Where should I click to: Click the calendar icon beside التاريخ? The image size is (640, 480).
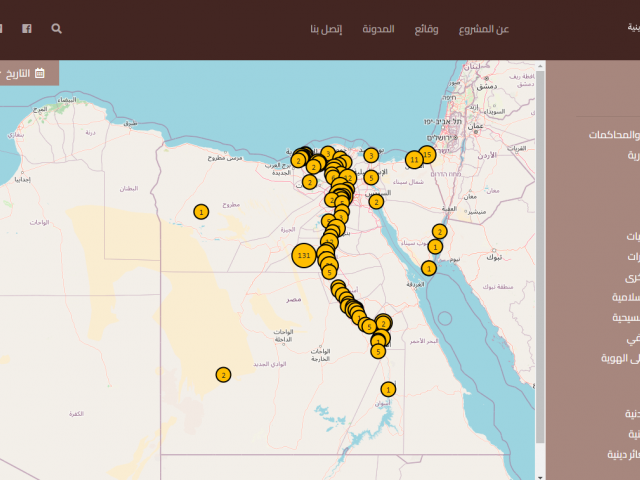coord(39,73)
